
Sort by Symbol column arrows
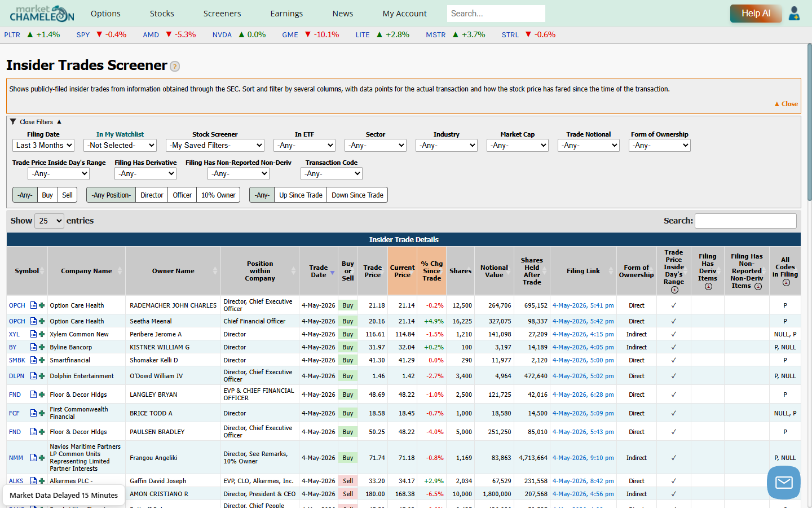coord(42,271)
